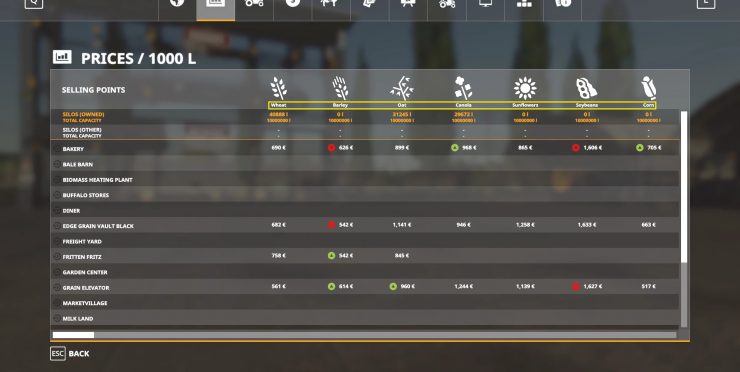Expand the Bakery selling point row
Viewport: 740px width, 372px height.
[x=57, y=149]
